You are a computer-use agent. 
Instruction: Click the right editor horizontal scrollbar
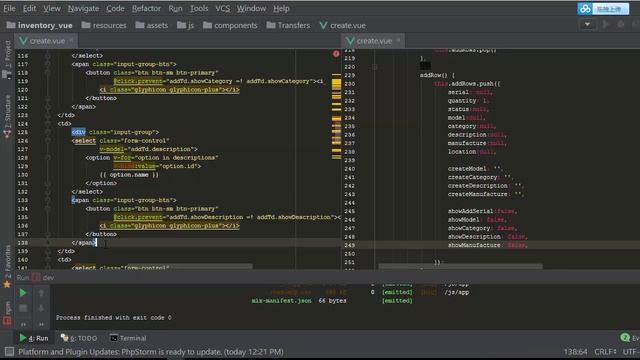pos(460,267)
